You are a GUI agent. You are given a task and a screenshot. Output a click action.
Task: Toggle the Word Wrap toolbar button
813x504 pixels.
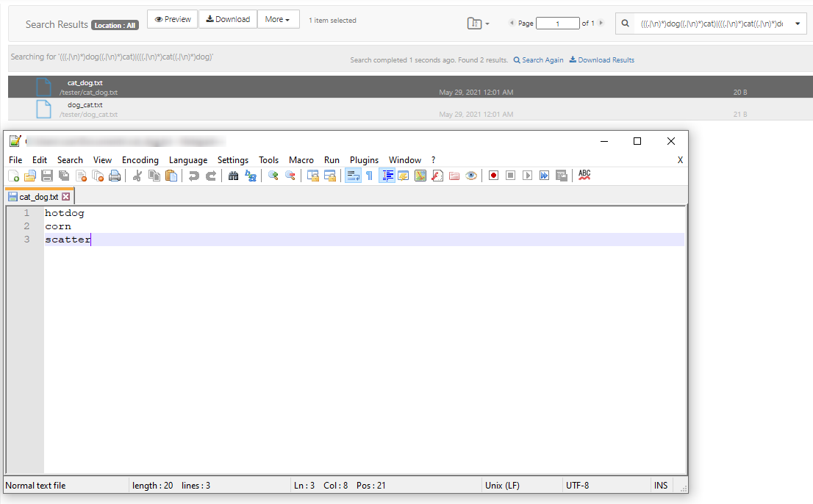pyautogui.click(x=353, y=176)
